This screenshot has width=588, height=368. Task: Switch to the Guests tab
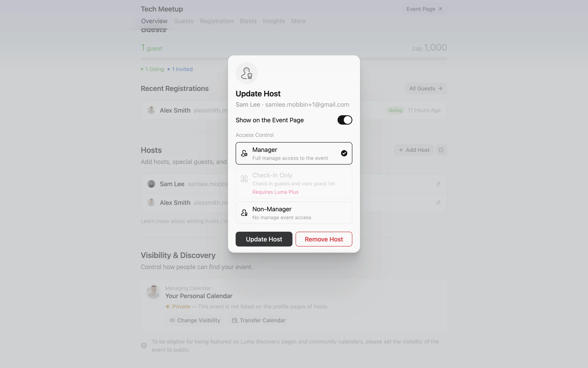(183, 21)
